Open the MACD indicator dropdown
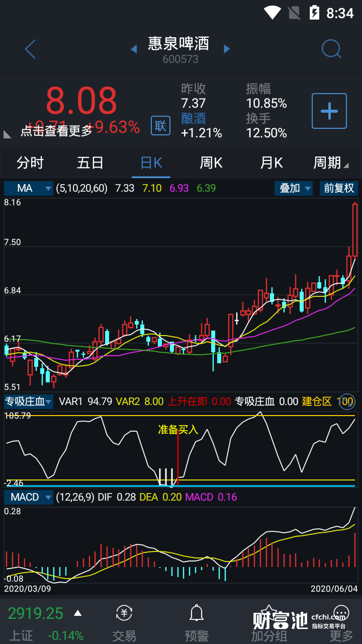Viewport: 362px width, 644px height. (x=29, y=497)
